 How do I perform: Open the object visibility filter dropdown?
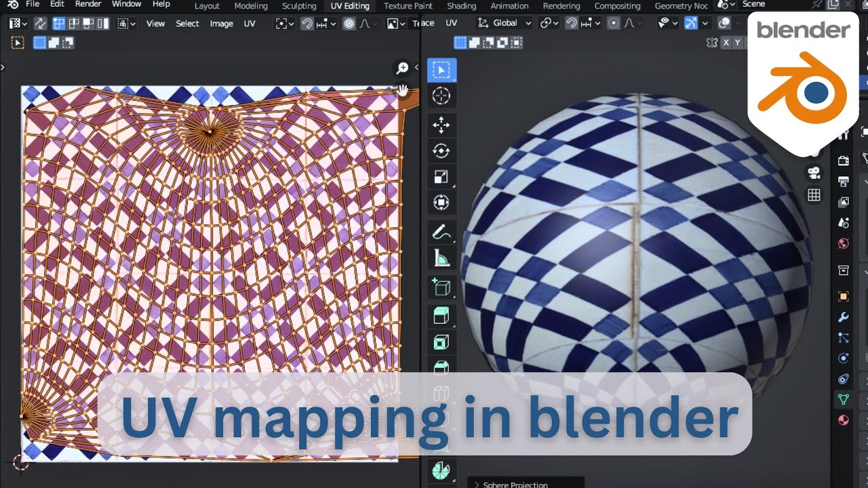668,23
